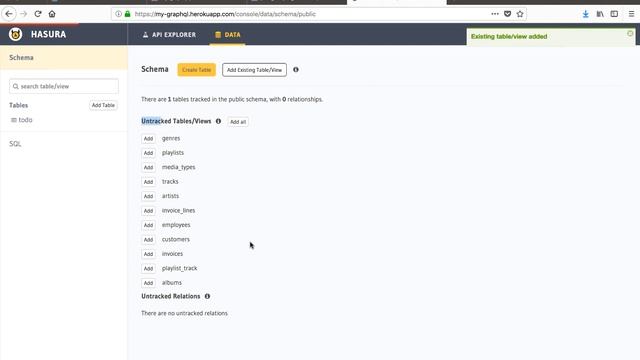This screenshot has width=640, height=360.
Task: Click the Add all button
Action: (238, 122)
